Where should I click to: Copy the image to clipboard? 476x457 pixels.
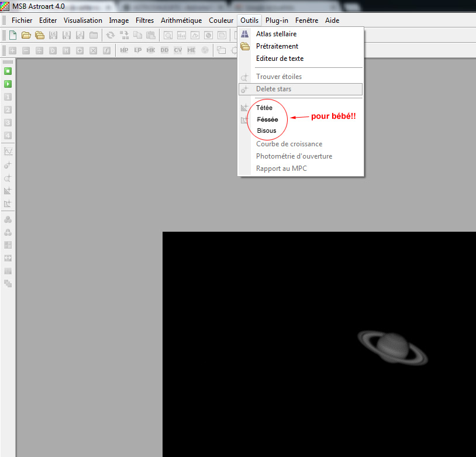click(x=137, y=35)
